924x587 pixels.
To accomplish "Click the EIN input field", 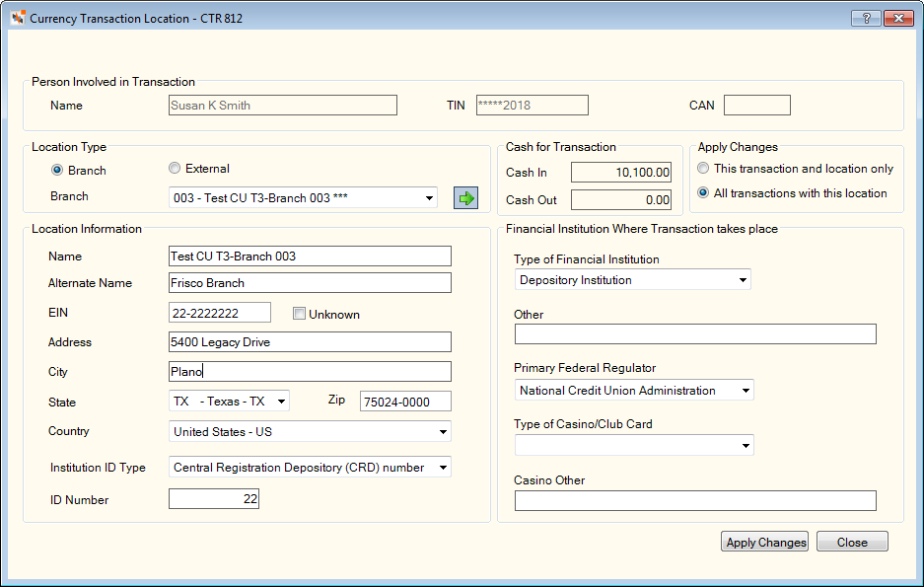I will [220, 313].
